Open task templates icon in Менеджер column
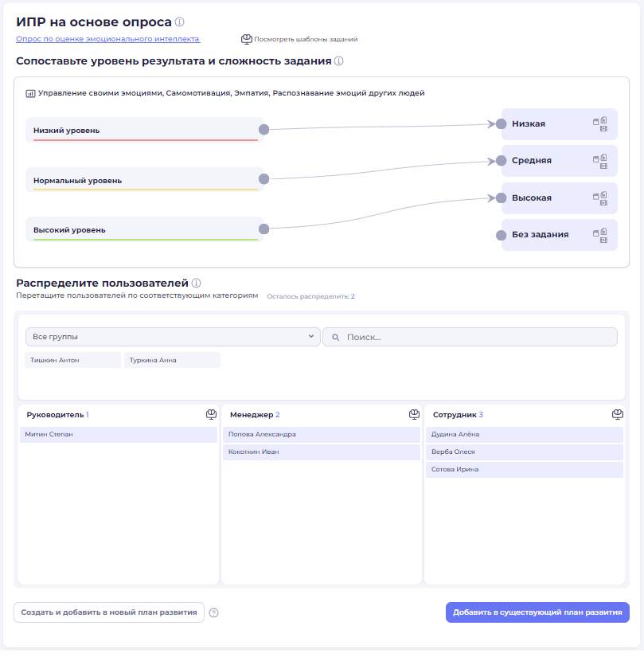 pyautogui.click(x=414, y=415)
